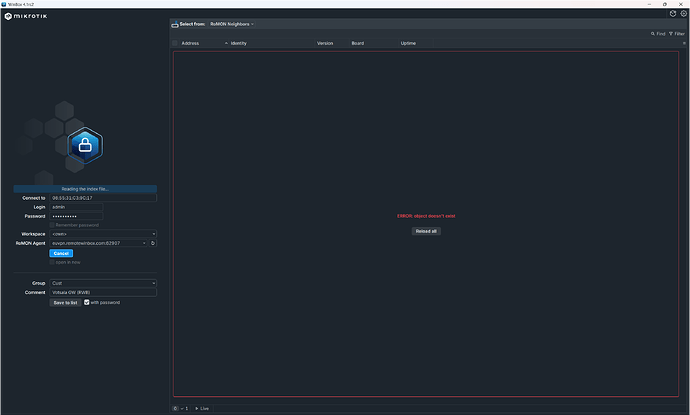The height and width of the screenshot is (415, 690).
Task: Toggle the Live play button in status bar
Action: pyautogui.click(x=202, y=408)
